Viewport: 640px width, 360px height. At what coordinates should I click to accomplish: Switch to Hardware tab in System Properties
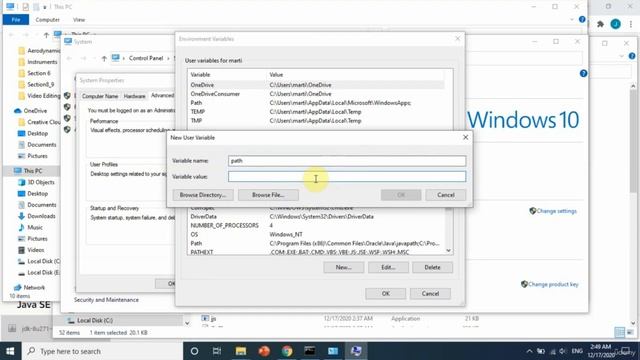(x=134, y=96)
